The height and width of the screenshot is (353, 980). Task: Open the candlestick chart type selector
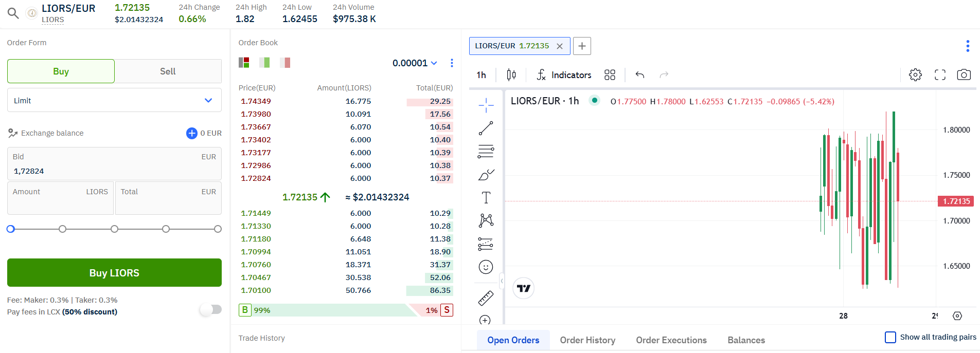point(511,75)
